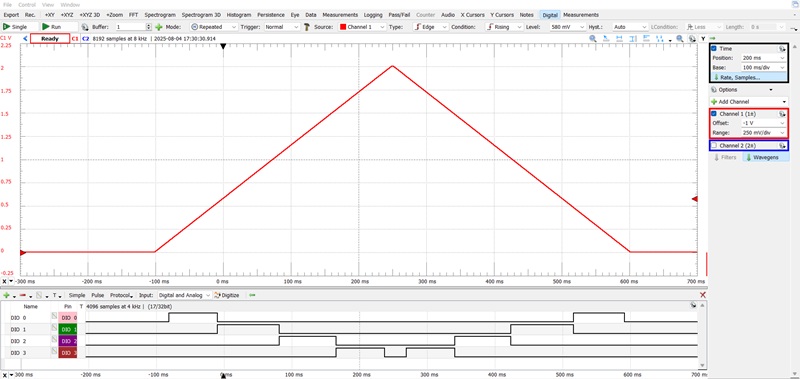This screenshot has width=800, height=379.
Task: Open plot options gear icon above plot
Action: pyautogui.click(x=692, y=38)
